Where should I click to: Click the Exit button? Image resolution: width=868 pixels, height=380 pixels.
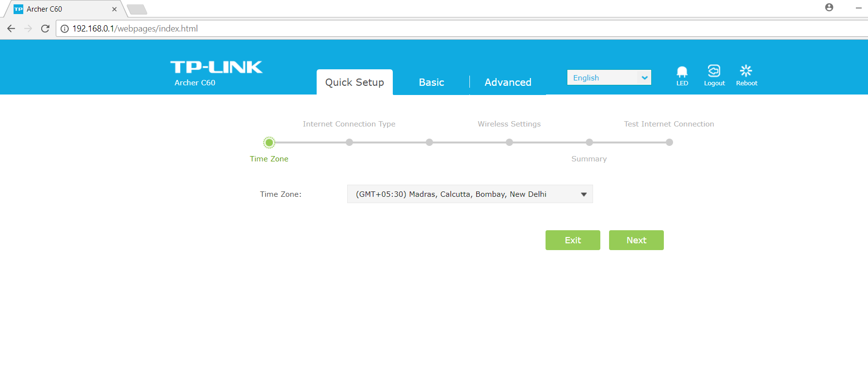pos(573,240)
